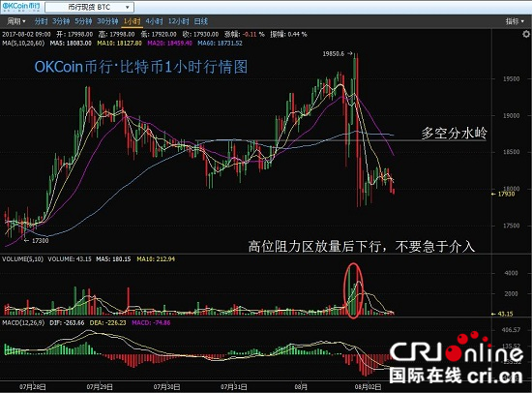Click the 07月29日 date on time axis
The height and width of the screenshot is (393, 532).
tap(100, 386)
